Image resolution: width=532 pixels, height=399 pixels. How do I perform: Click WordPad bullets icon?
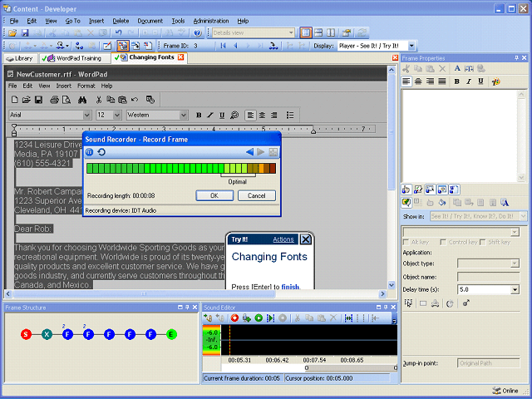290,116
